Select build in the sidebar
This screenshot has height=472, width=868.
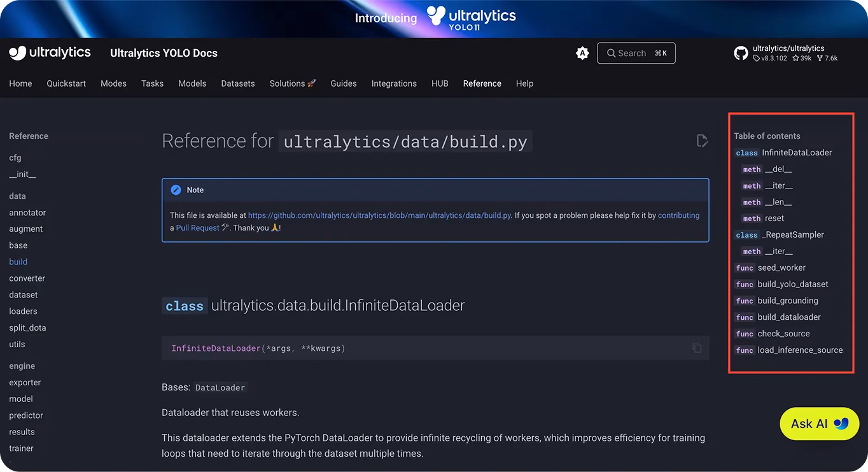pyautogui.click(x=18, y=262)
